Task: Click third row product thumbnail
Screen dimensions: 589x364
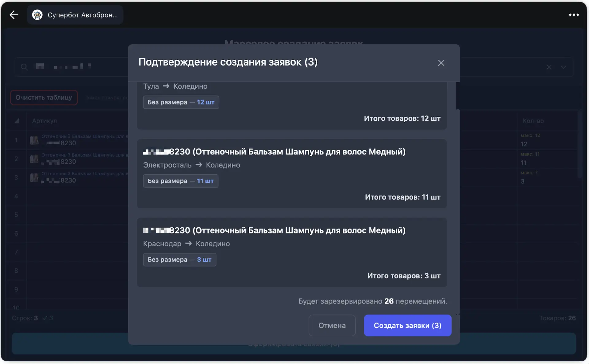Action: click(x=34, y=177)
